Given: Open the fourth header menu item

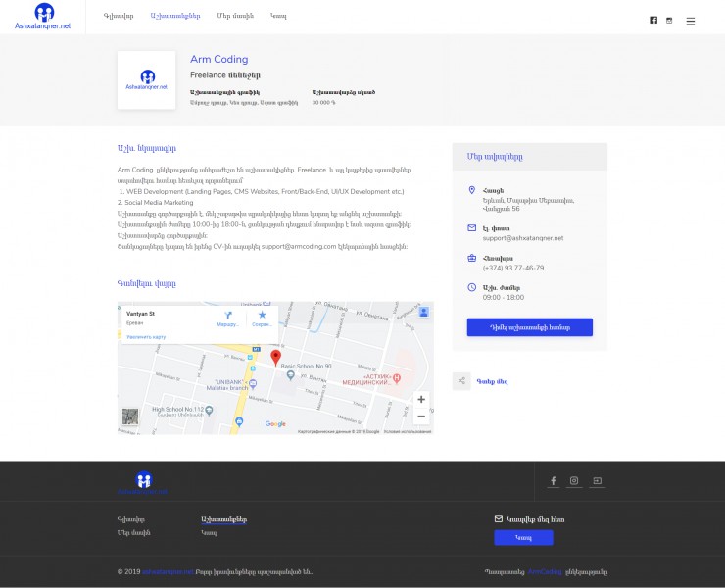Looking at the screenshot, I should pos(278,16).
